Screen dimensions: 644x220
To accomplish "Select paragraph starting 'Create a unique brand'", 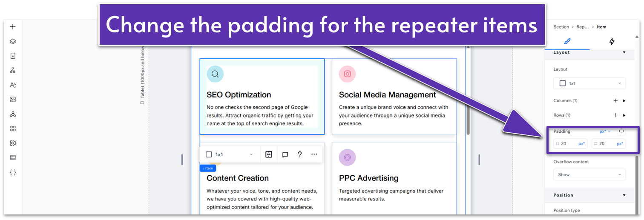I will pos(394,115).
